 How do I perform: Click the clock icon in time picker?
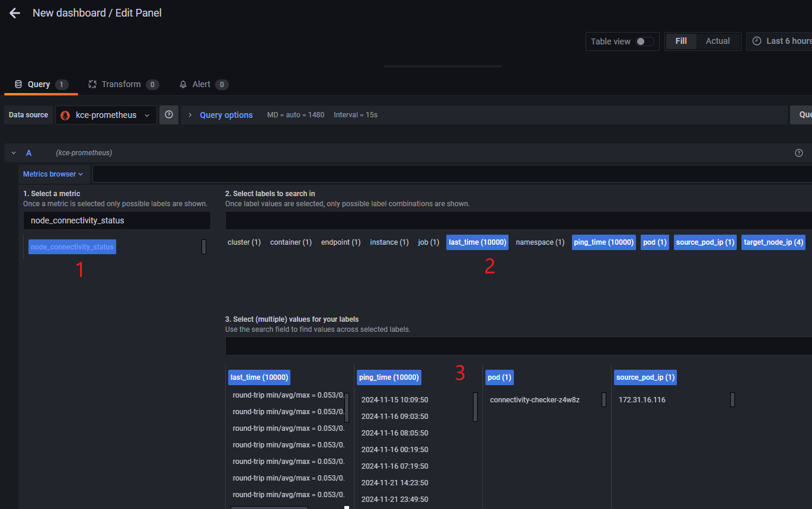click(x=757, y=41)
